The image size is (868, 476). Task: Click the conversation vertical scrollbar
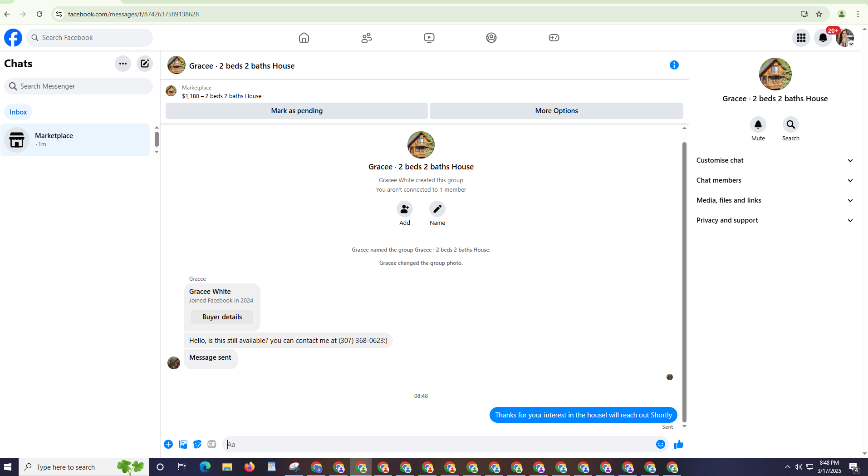pos(684,282)
